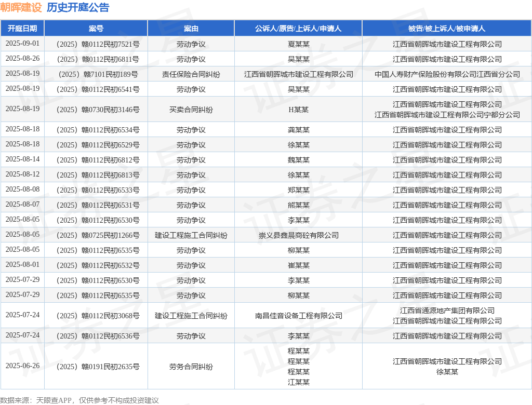
Task: Click the date 2025-08-12
Action: click(x=22, y=174)
